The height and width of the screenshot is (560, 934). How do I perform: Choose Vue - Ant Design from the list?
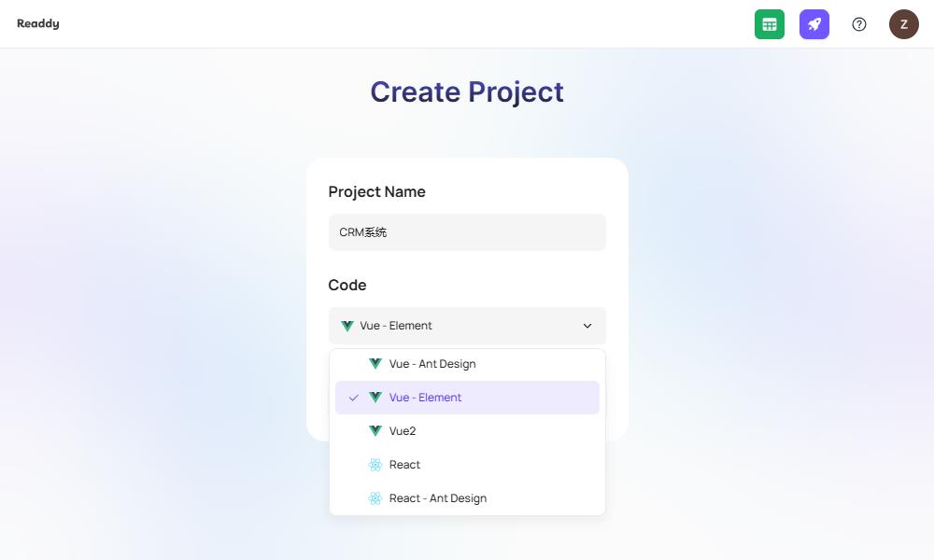467,364
